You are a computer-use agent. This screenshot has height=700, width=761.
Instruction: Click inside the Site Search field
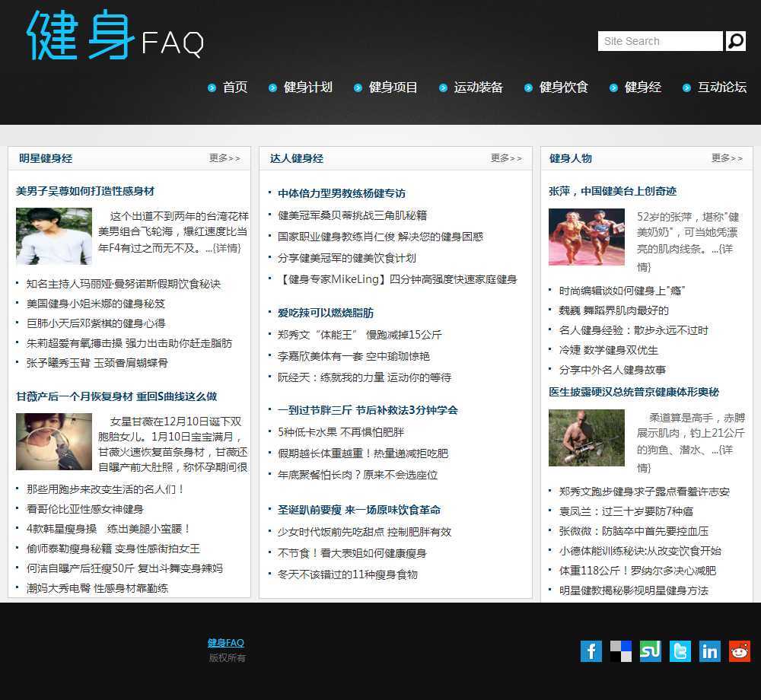660,41
